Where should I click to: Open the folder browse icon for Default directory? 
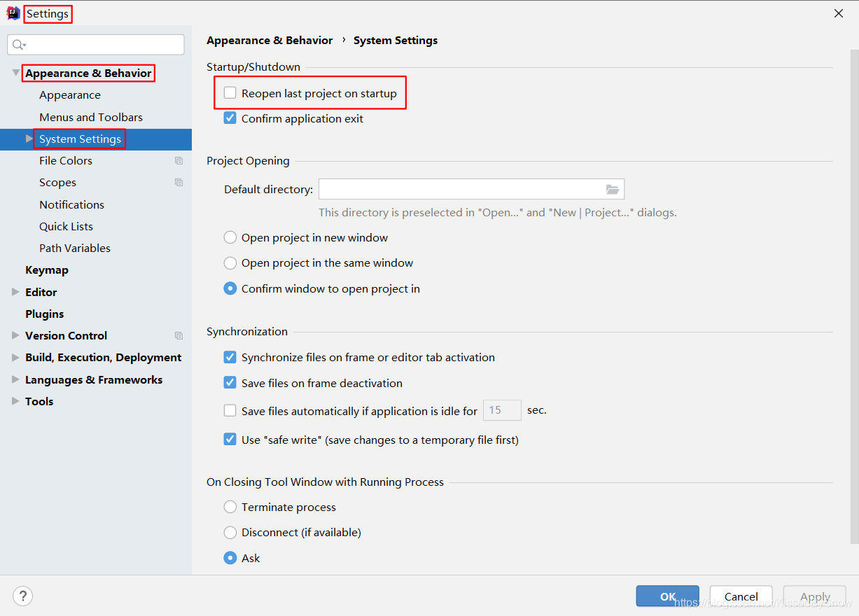(613, 189)
